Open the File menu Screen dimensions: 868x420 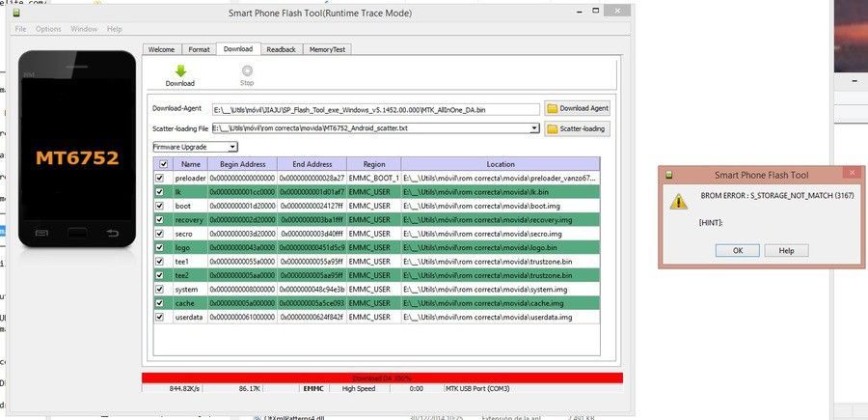(x=20, y=29)
